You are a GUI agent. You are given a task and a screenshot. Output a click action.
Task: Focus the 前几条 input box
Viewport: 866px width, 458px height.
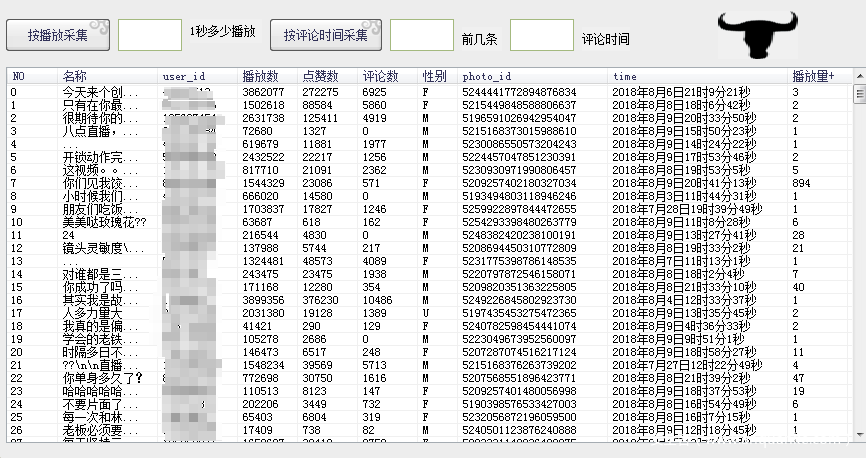(422, 35)
